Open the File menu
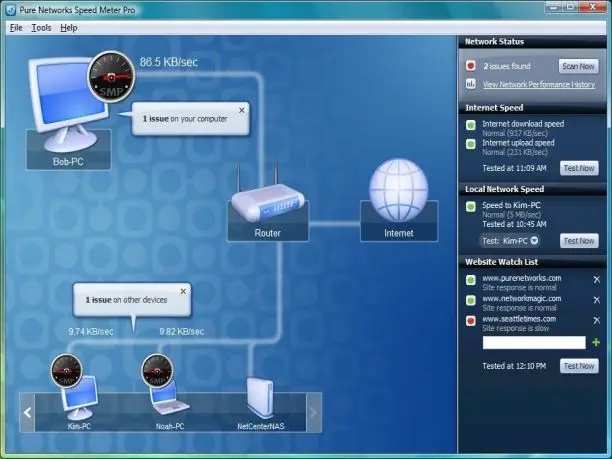 [16, 28]
